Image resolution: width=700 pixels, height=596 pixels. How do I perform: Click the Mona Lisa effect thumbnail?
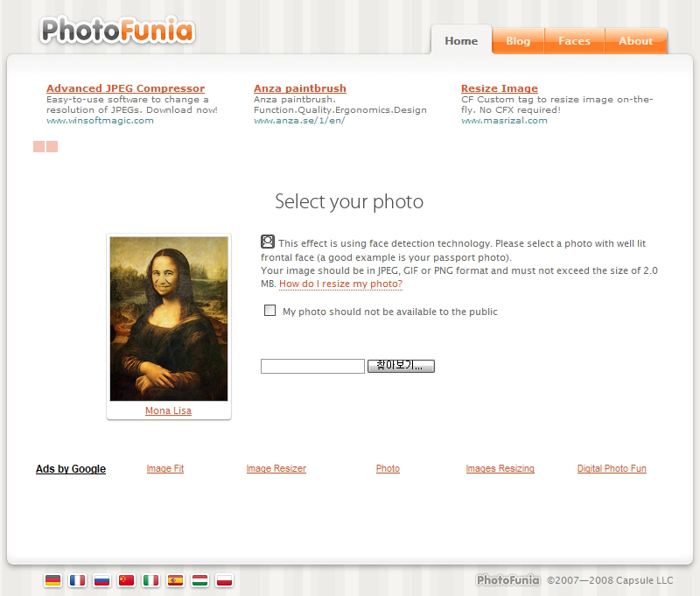point(169,319)
